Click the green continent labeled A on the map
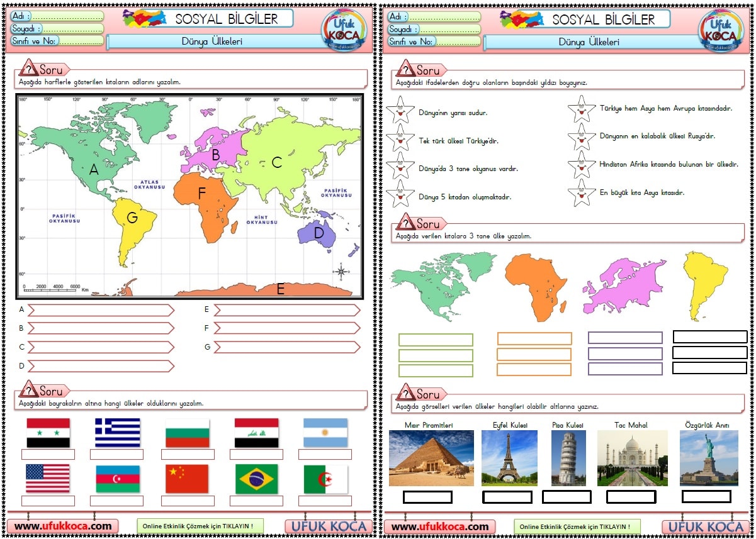756x539 pixels. 94,169
